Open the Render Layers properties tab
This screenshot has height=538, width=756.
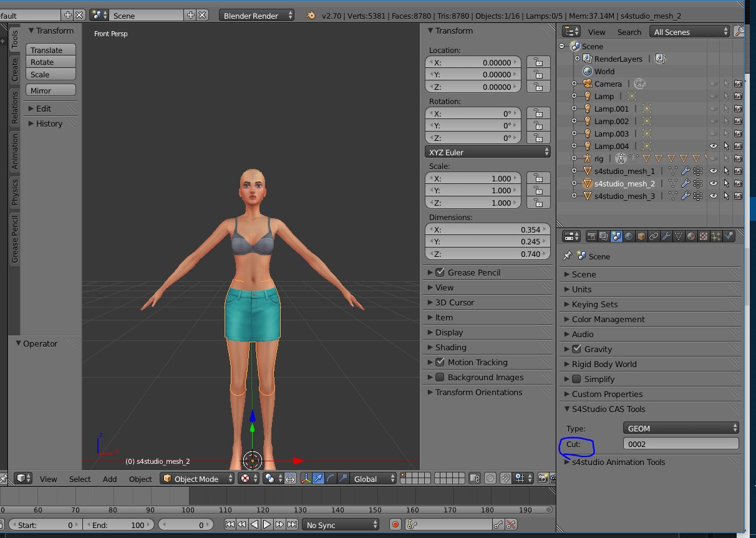click(x=604, y=236)
